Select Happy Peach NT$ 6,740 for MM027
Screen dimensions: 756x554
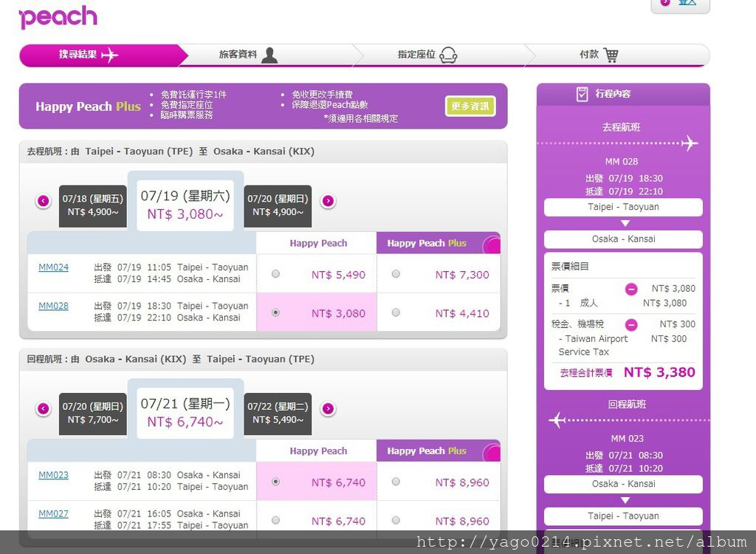coord(275,520)
